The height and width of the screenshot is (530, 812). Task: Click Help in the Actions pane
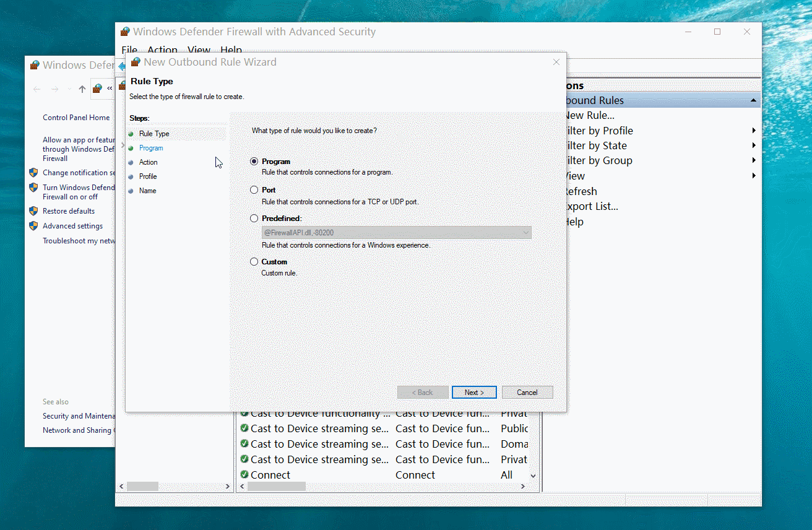[x=574, y=222]
